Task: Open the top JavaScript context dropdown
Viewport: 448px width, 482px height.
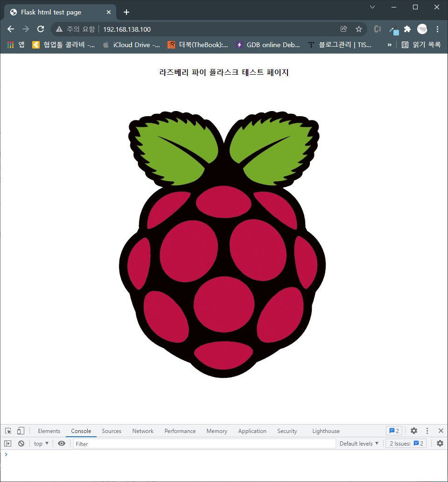Action: click(41, 444)
